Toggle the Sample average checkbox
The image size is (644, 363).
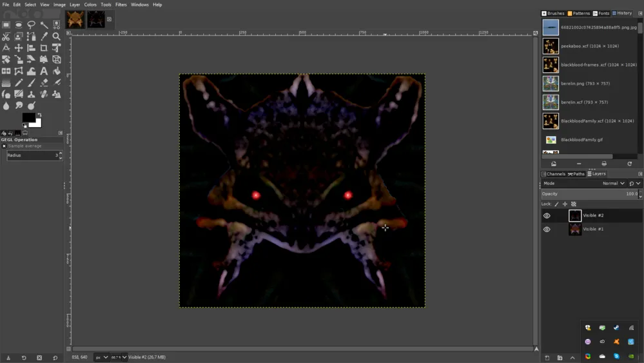(4, 146)
